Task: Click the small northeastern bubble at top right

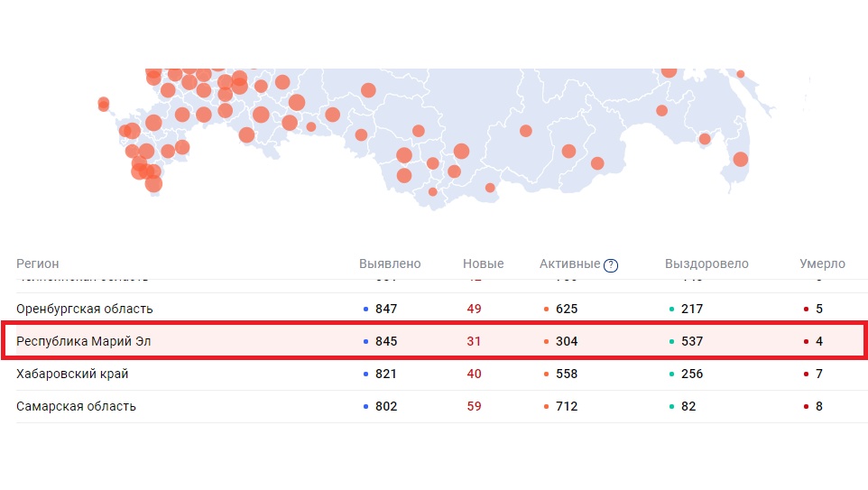Action: pyautogui.click(x=741, y=74)
